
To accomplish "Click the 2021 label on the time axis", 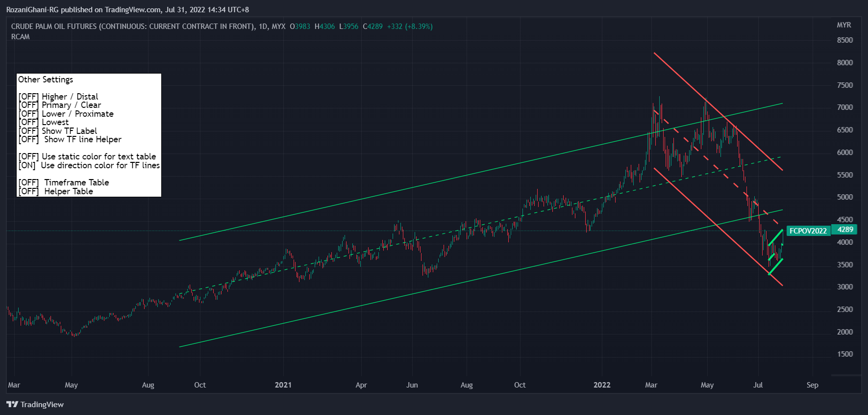I will point(283,385).
